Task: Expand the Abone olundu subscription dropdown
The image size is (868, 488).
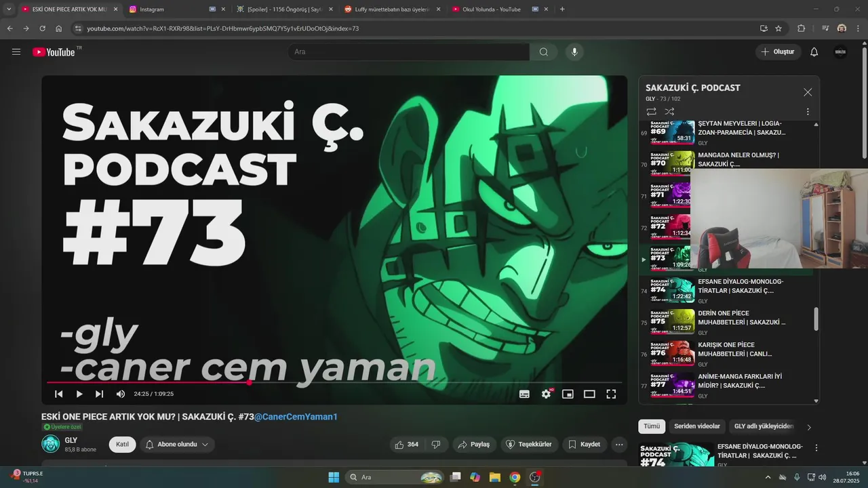Action: (177, 445)
